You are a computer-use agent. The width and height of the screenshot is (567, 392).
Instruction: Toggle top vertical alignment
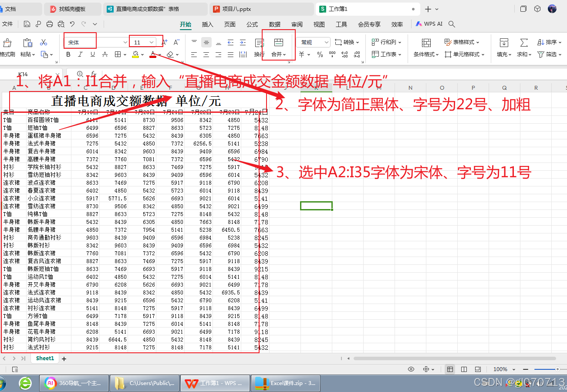tap(194, 42)
